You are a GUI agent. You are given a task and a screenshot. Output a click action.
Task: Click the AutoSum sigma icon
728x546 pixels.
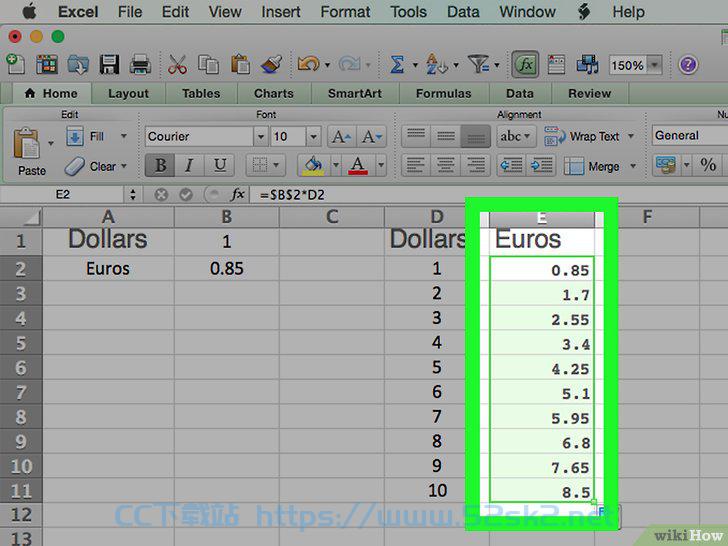(x=397, y=65)
